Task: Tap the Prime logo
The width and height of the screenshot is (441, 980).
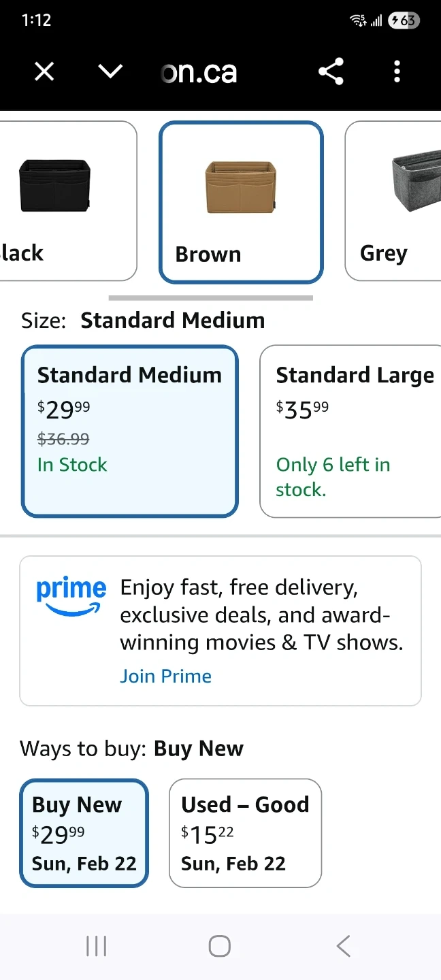Action: (71, 596)
